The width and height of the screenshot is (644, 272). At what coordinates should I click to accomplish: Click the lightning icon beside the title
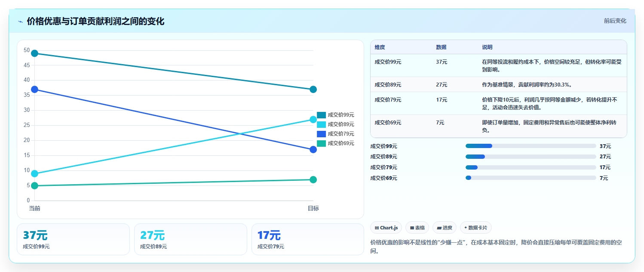(20, 22)
